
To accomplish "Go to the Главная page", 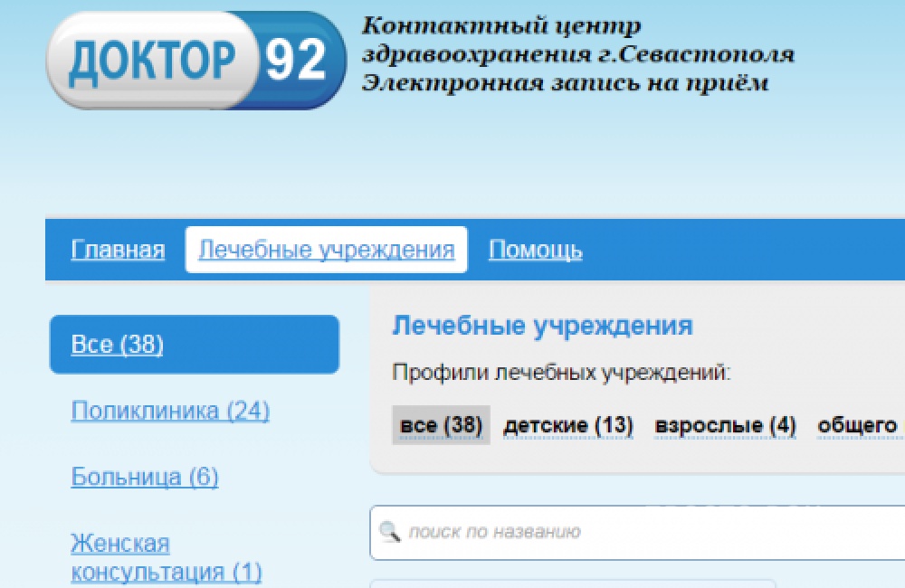I will coord(118,250).
